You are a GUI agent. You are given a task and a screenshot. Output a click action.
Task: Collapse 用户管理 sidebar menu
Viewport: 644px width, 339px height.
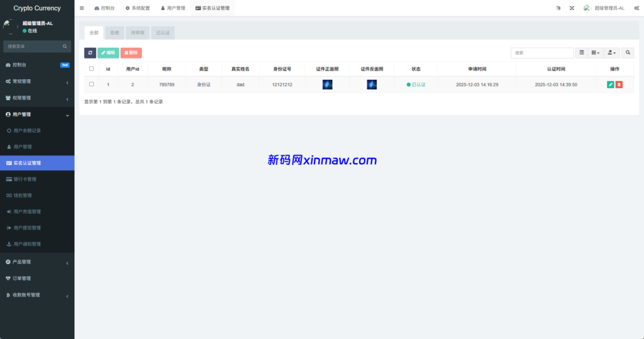point(37,114)
